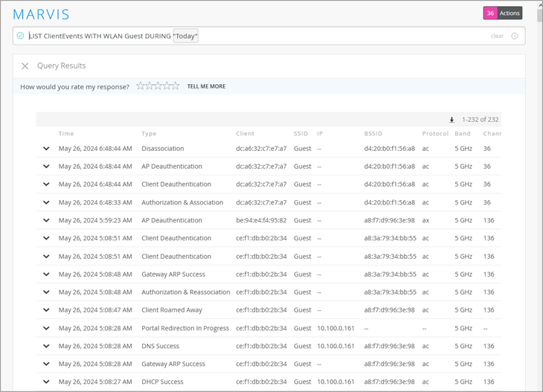This screenshot has height=392, width=543.
Task: Open the "Today" time range selector
Action: [x=186, y=36]
